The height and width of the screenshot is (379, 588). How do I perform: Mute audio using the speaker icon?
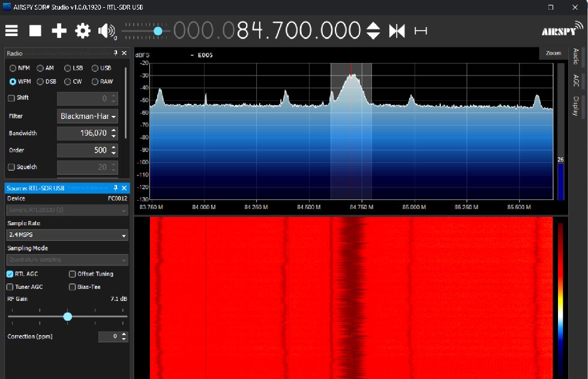tap(107, 31)
